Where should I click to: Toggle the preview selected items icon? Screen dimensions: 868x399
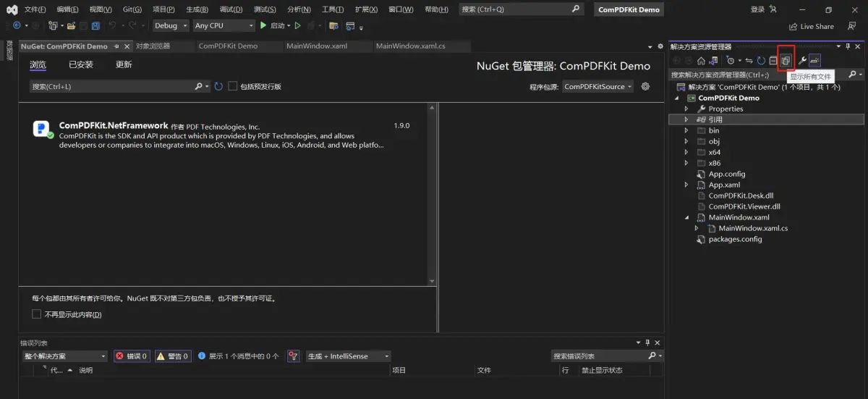click(x=815, y=60)
